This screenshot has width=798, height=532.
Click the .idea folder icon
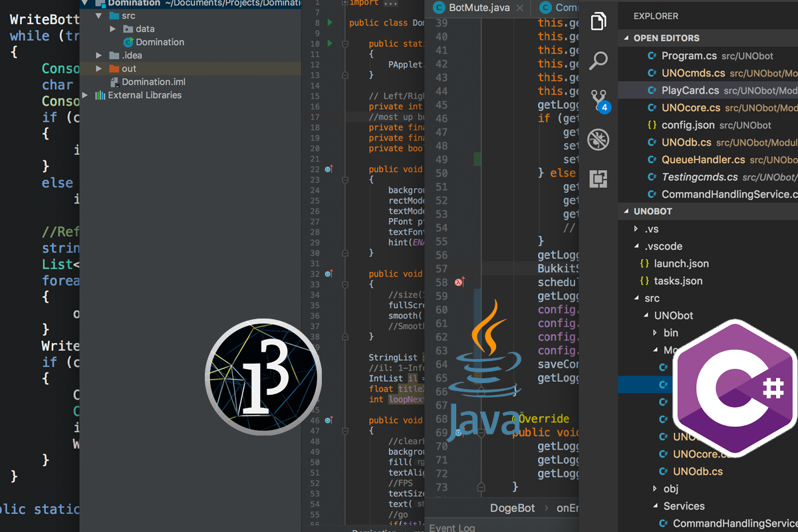114,55
